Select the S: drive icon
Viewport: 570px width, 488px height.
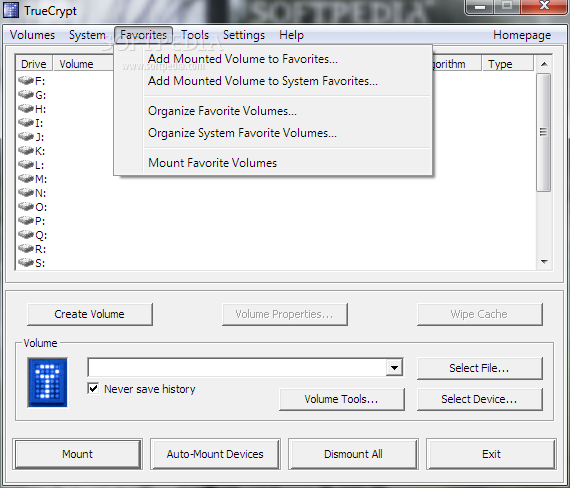coord(26,262)
